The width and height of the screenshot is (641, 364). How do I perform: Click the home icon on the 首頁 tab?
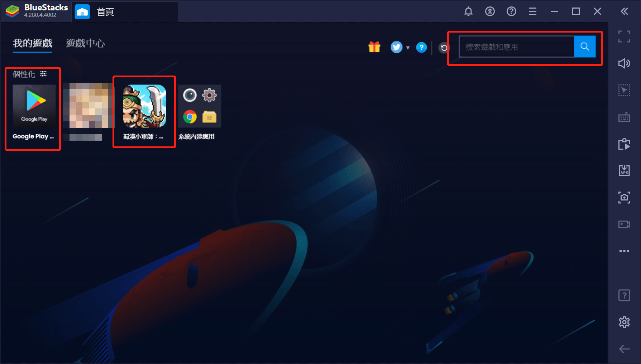click(x=82, y=12)
